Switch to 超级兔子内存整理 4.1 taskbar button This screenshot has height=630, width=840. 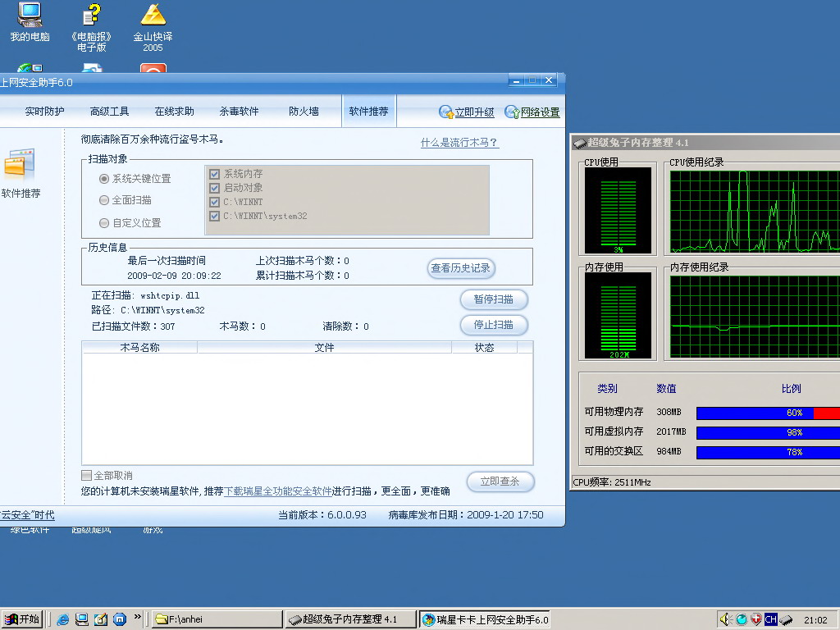tap(351, 619)
